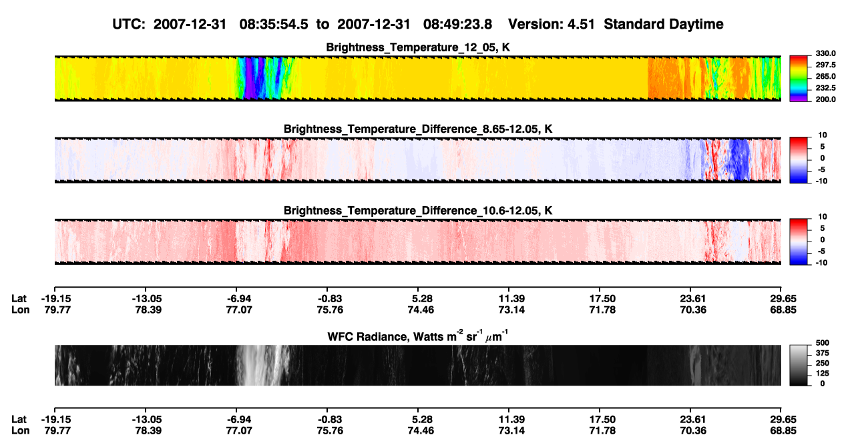The height and width of the screenshot is (445, 868).
Task: Click the 10 label on 10.6-12.05 color bar
Action: pyautogui.click(x=824, y=217)
